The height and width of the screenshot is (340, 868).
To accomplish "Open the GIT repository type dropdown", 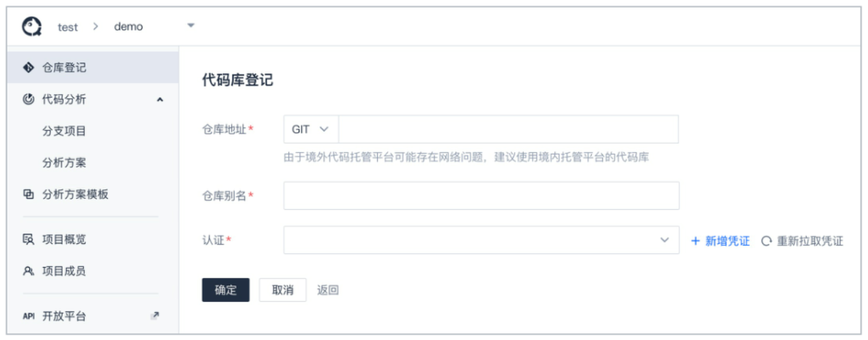I will coord(311,129).
